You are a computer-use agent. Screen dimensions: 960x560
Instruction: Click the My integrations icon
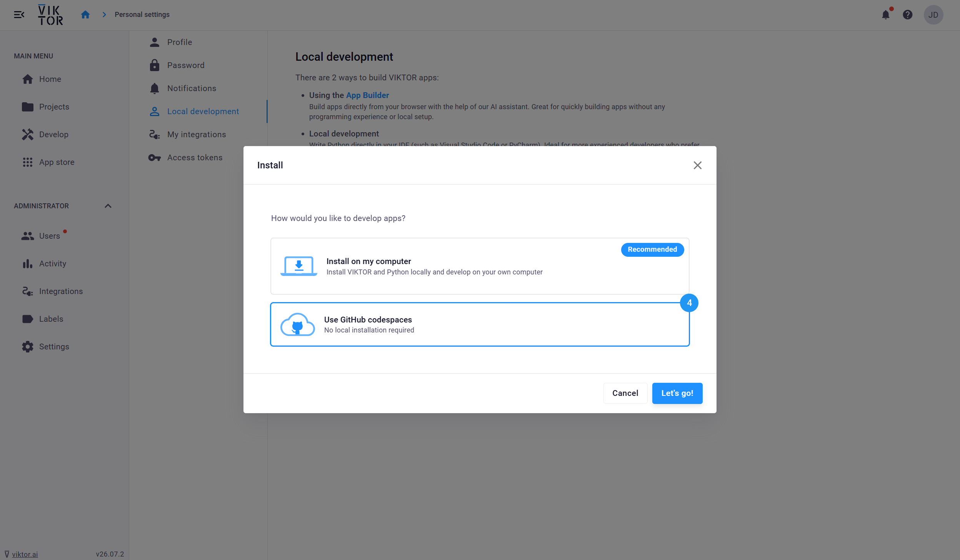(x=155, y=135)
